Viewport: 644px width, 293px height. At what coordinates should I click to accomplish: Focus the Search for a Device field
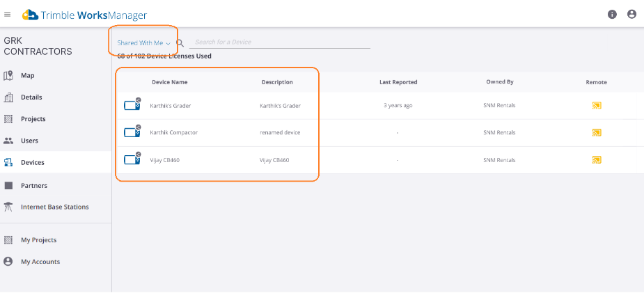(280, 42)
